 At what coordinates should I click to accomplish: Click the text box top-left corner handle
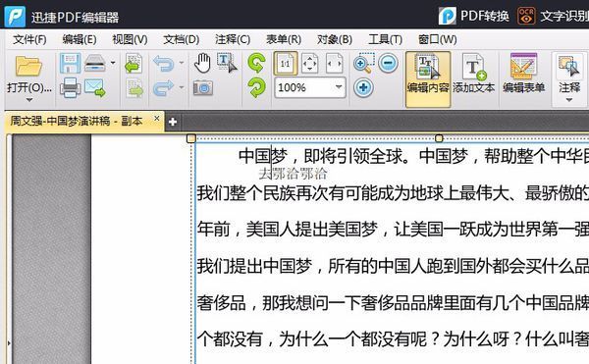[x=191, y=138]
